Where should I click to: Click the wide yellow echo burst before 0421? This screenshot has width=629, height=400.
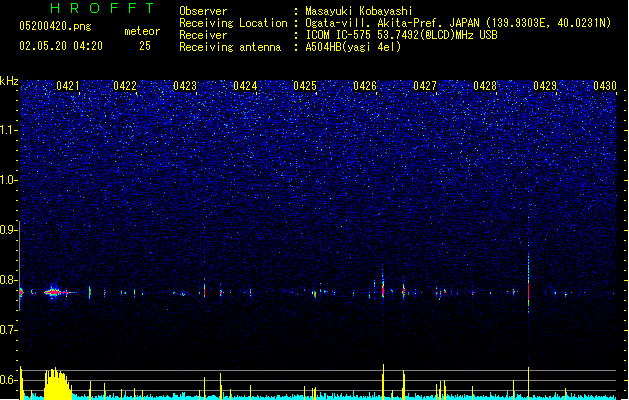(57, 384)
